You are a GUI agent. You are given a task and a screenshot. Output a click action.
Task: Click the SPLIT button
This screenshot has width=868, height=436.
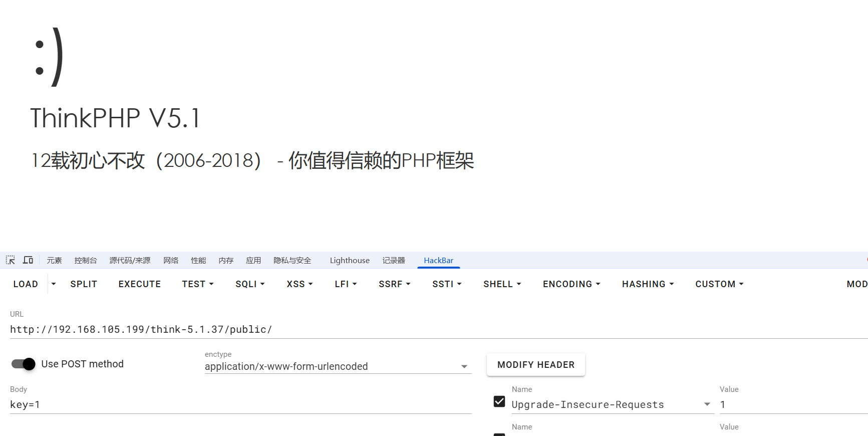point(84,284)
